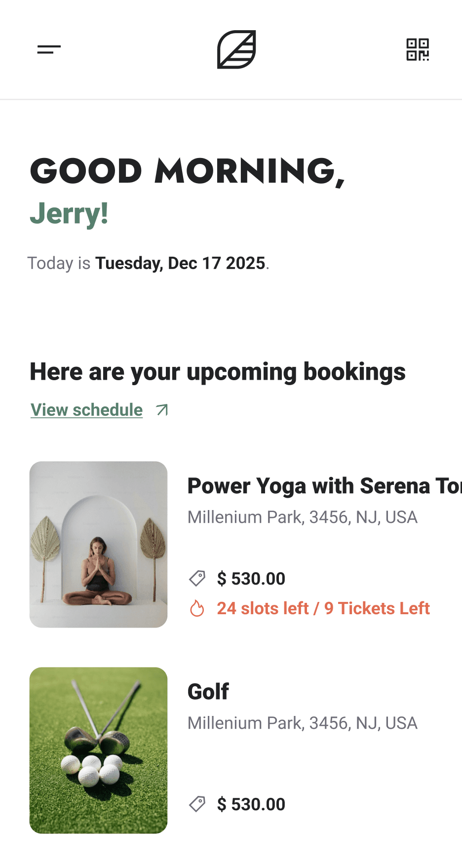462x868 pixels.
Task: Click the price tag icon for Golf
Action: pyautogui.click(x=197, y=804)
